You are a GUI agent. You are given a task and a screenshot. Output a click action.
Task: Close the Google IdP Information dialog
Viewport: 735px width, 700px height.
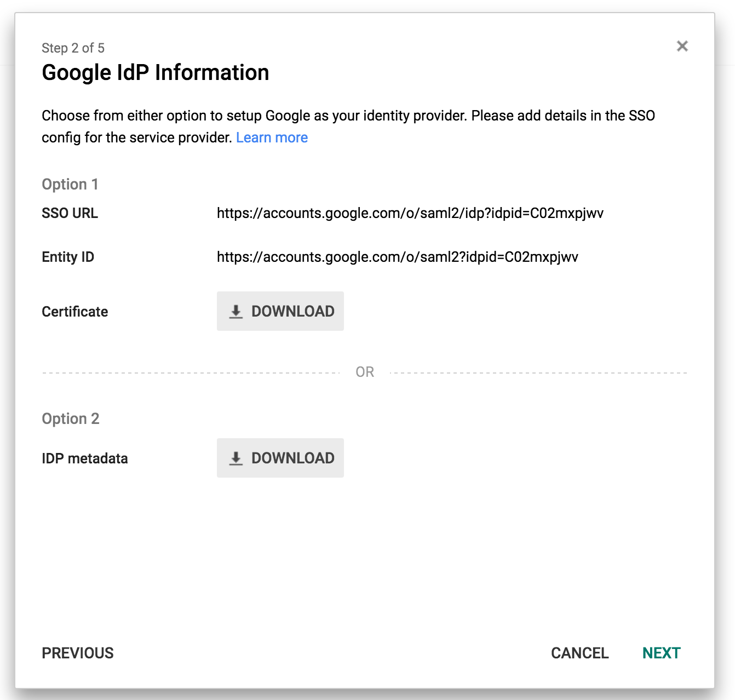tap(682, 46)
